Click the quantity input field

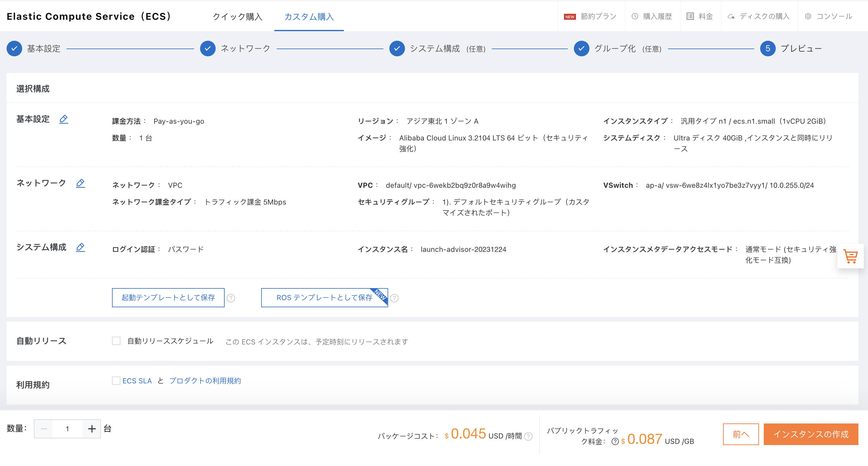click(x=67, y=429)
